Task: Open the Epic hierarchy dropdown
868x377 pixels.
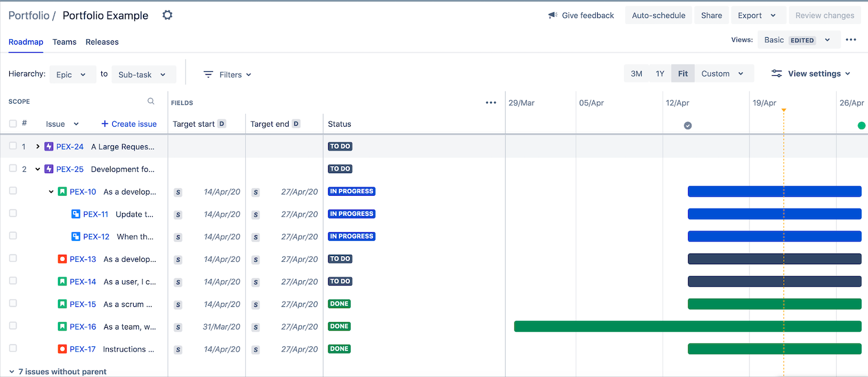Action: 72,75
